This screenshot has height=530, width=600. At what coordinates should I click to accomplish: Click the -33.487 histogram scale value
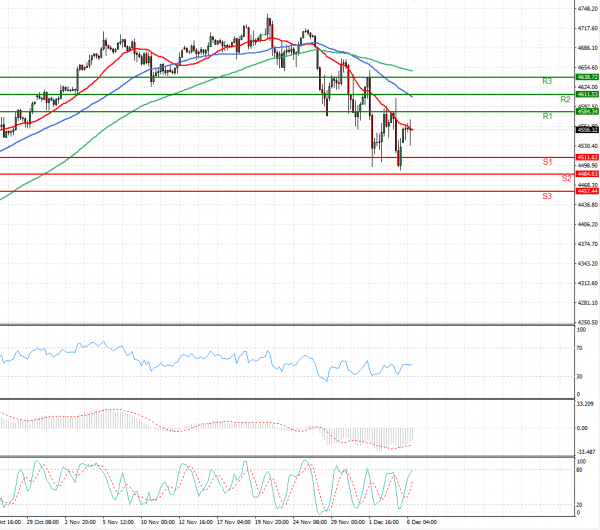click(587, 451)
